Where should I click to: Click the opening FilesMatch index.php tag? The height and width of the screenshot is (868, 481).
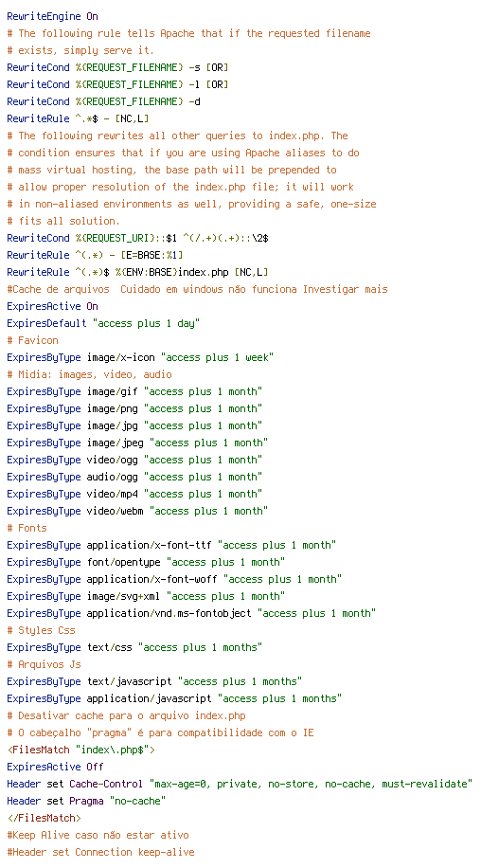[80, 750]
